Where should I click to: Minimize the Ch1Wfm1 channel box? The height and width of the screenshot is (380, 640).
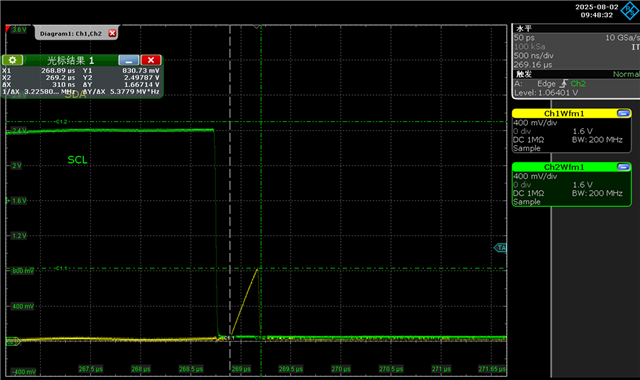click(x=623, y=113)
